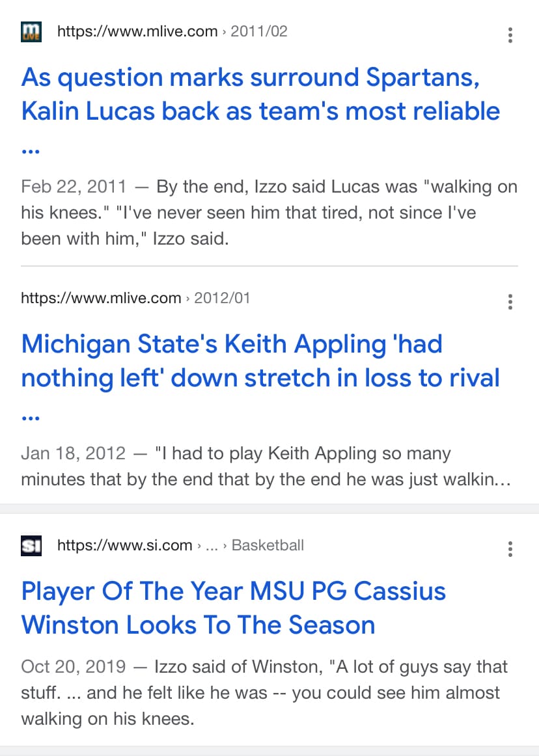
Task: Tap the mlive.com URL above the Keith Appling headline
Action: pyautogui.click(x=101, y=298)
